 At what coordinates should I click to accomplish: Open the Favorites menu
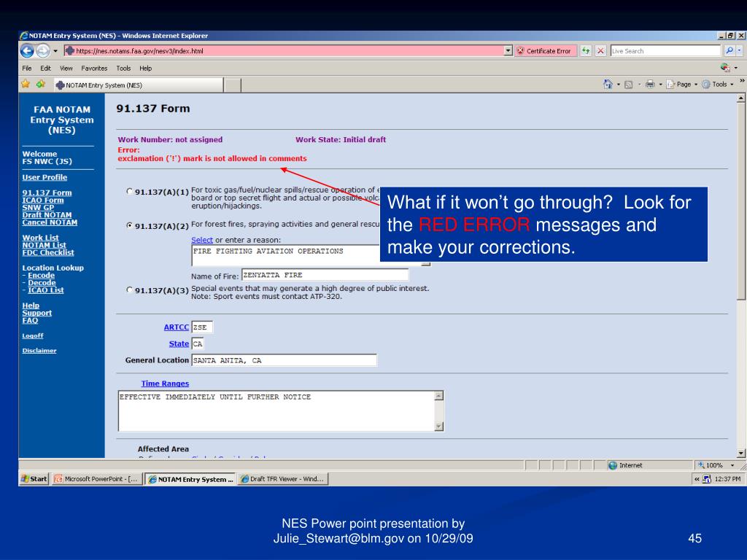[94, 68]
